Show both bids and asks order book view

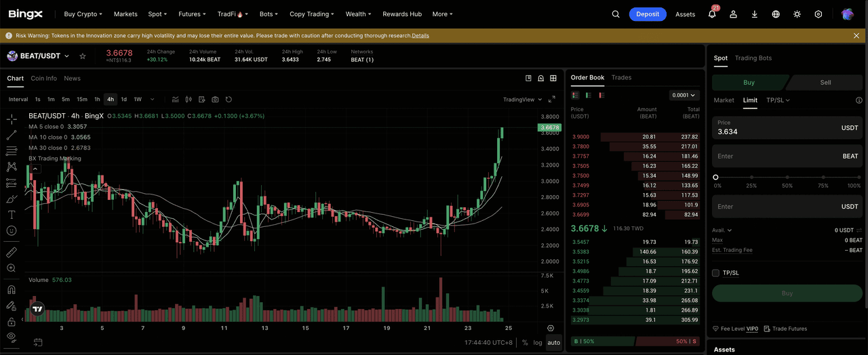(x=575, y=96)
